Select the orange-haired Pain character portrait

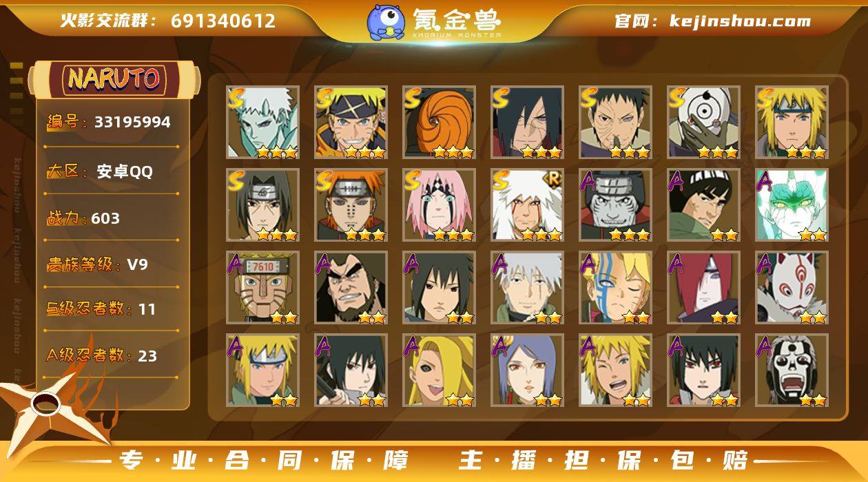pos(351,205)
